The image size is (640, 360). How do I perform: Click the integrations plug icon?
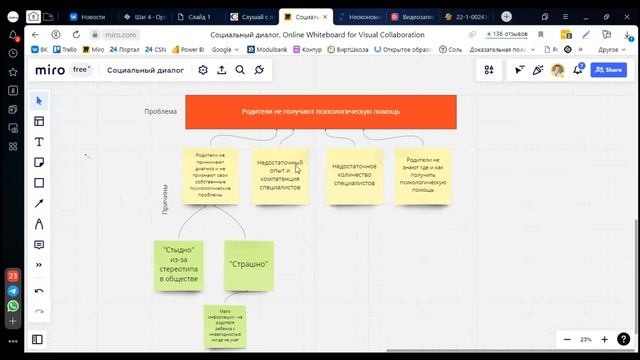[259, 70]
